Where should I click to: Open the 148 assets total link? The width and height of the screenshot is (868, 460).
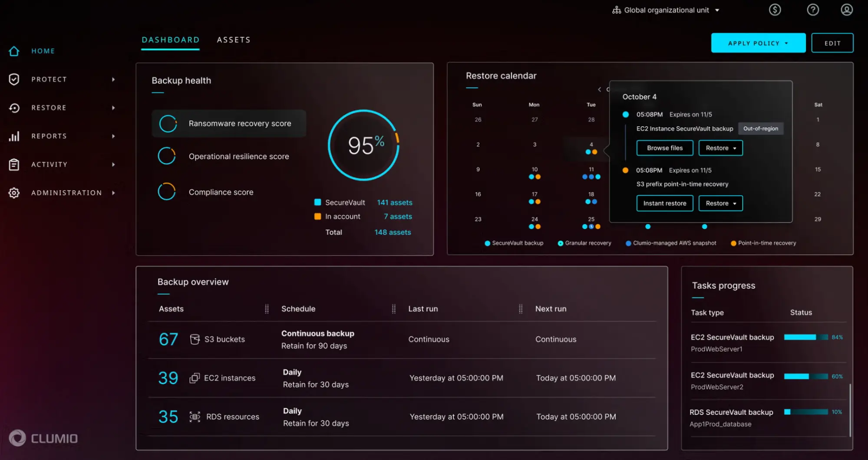tap(393, 232)
